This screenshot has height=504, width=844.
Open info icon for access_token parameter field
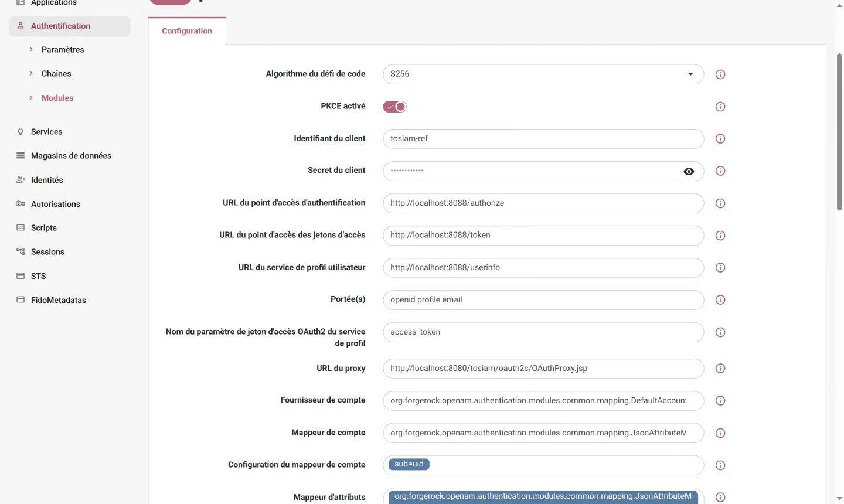[x=720, y=332]
